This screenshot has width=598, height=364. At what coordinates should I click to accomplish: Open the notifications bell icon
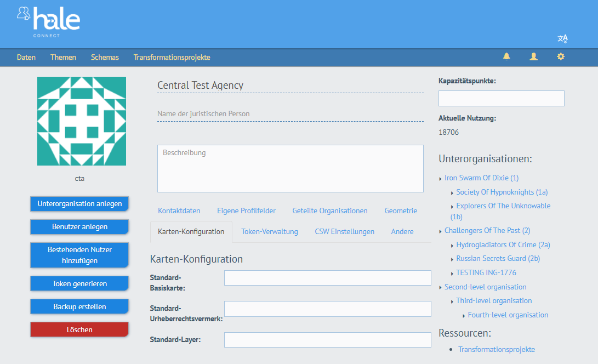(506, 56)
